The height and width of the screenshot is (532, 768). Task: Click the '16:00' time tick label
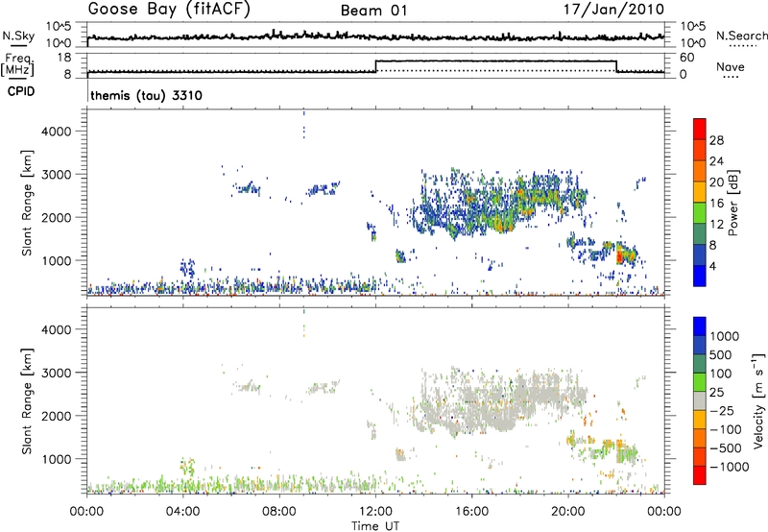[471, 512]
